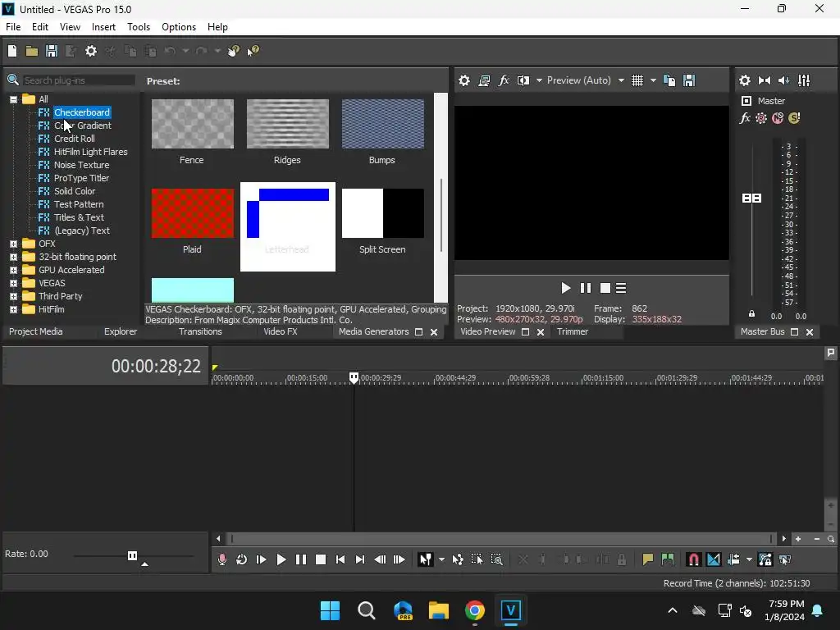Open Video Output FX in preview panel

(504, 80)
